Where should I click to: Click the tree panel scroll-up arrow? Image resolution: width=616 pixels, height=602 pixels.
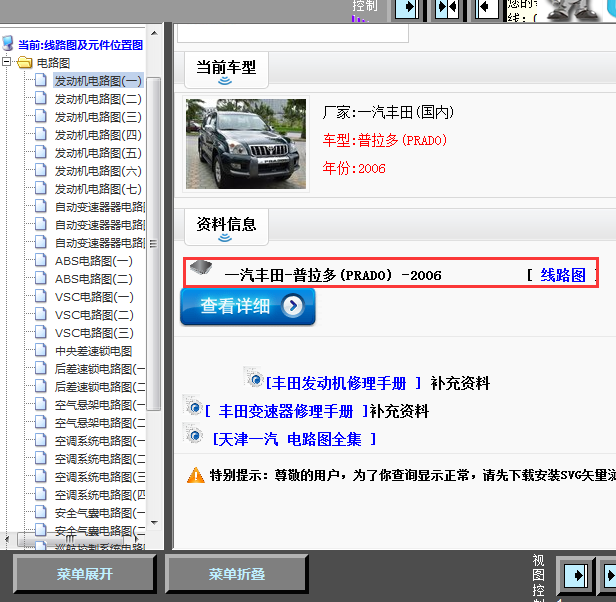[154, 33]
